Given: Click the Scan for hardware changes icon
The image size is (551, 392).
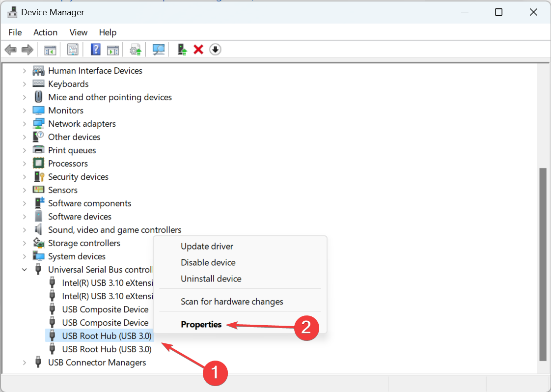Looking at the screenshot, I should [158, 49].
